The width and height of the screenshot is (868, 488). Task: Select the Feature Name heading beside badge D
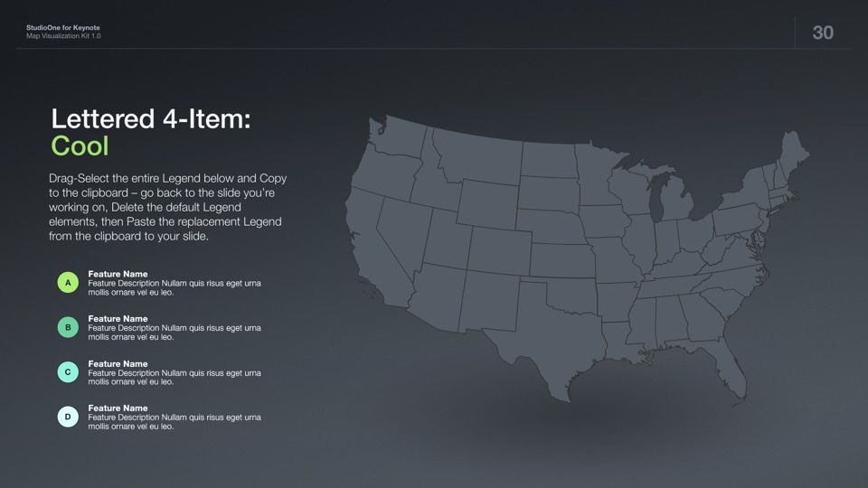118,408
